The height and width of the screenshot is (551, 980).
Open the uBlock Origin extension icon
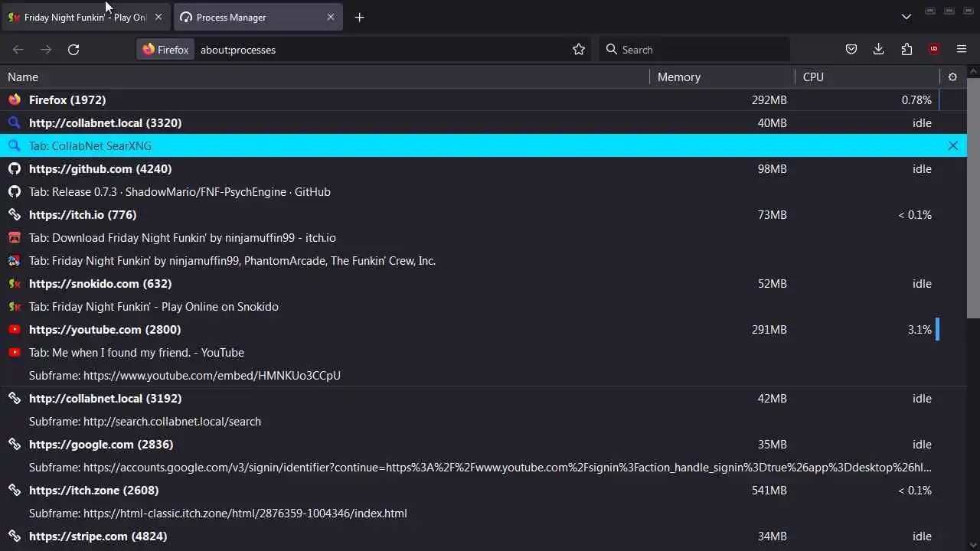(x=934, y=50)
